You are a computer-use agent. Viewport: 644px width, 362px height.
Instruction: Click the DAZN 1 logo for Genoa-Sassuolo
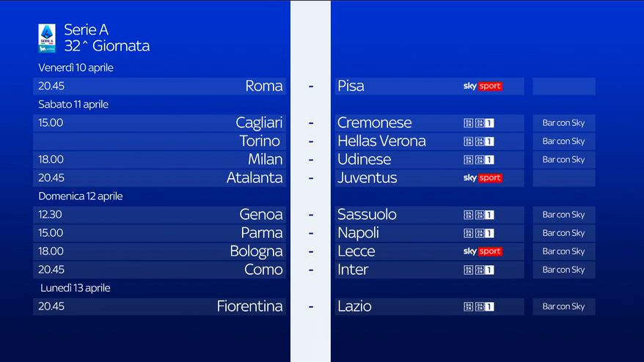pyautogui.click(x=479, y=215)
